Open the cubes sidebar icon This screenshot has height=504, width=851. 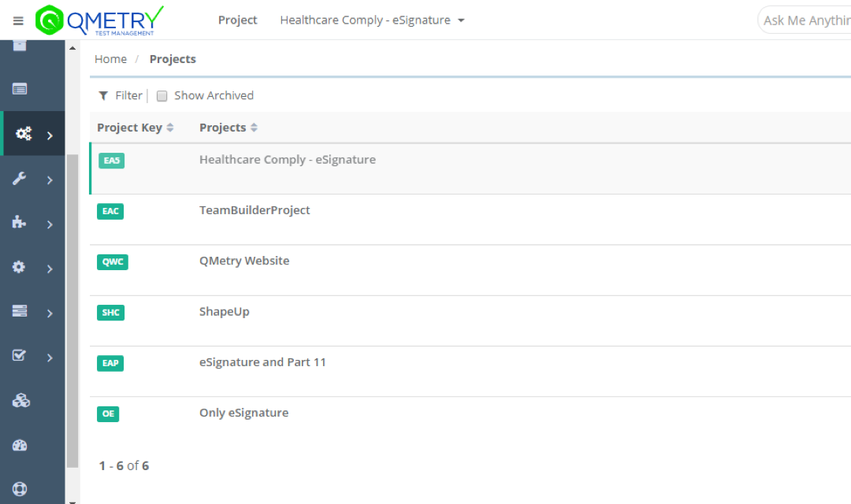(x=20, y=400)
